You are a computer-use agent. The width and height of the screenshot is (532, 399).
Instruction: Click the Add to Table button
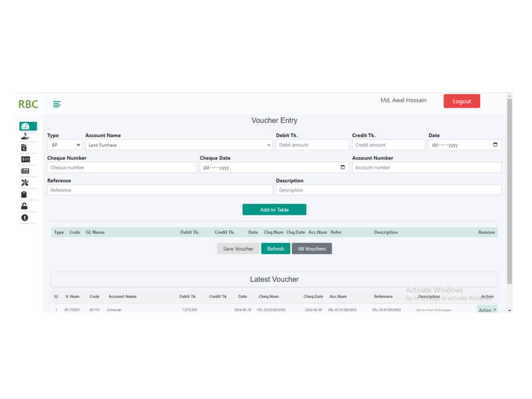[274, 209]
